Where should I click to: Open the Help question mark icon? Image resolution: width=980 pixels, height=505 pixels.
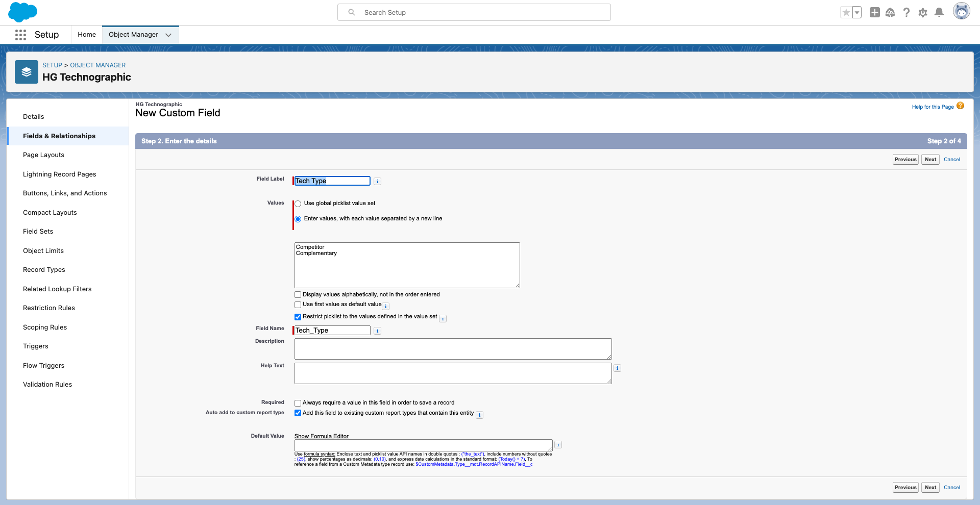[906, 12]
